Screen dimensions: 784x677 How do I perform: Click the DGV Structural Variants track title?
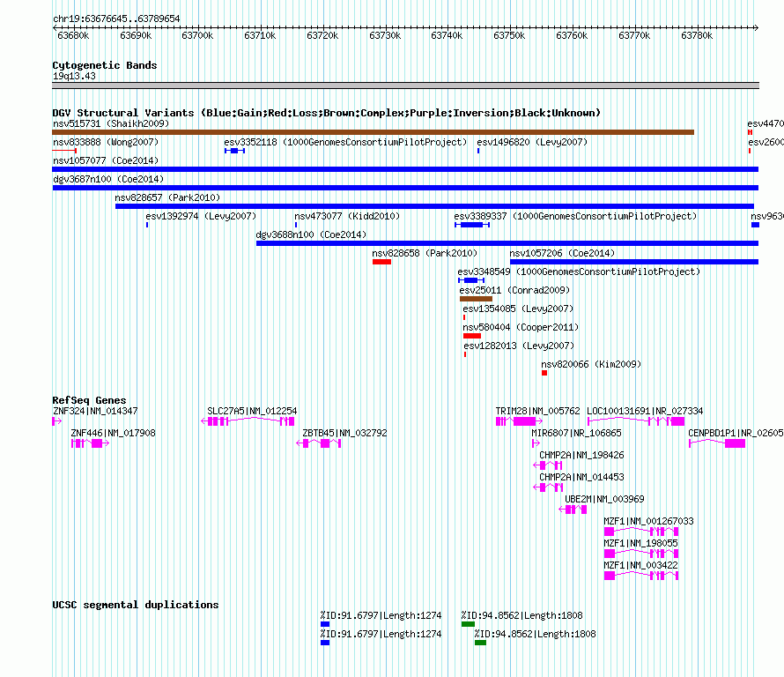327,113
